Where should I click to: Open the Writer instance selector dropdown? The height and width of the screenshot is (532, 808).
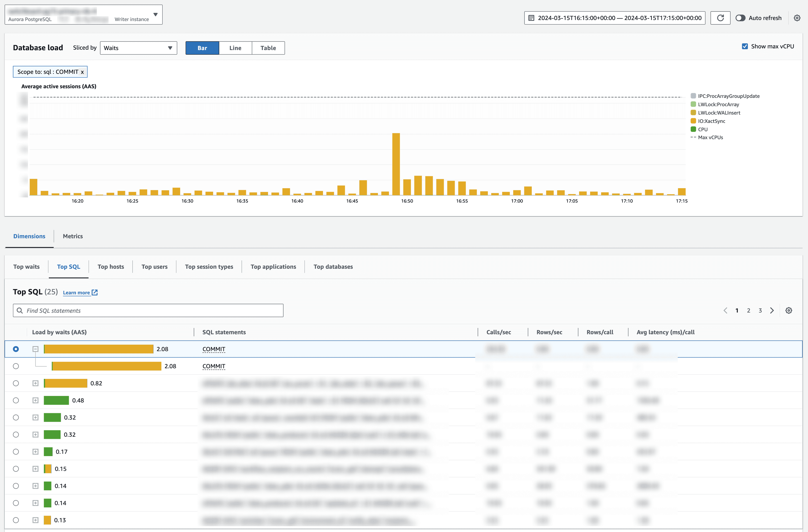155,15
